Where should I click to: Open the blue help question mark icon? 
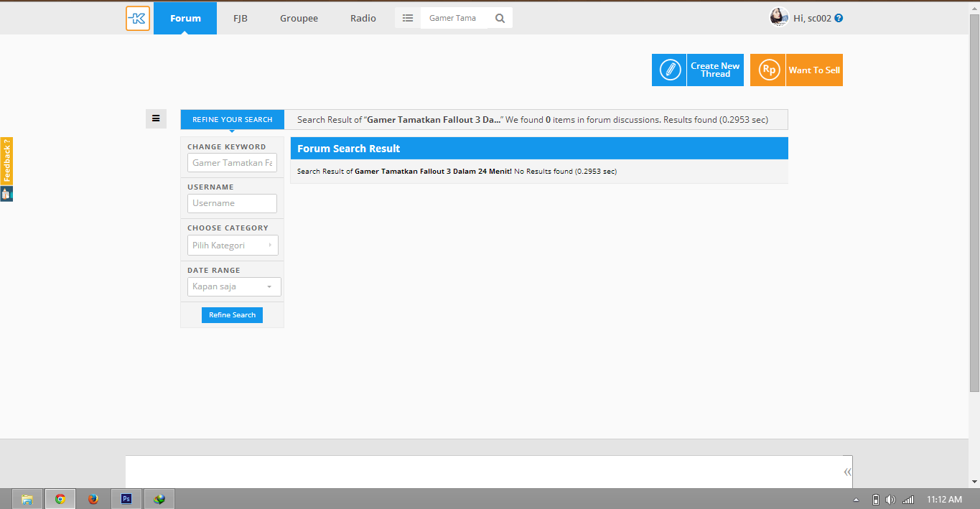click(839, 18)
